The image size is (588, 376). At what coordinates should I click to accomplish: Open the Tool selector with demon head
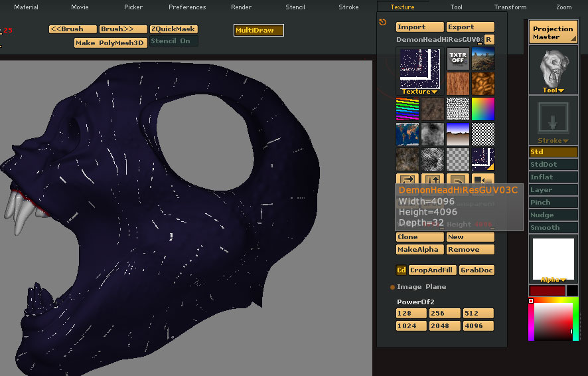pyautogui.click(x=553, y=70)
